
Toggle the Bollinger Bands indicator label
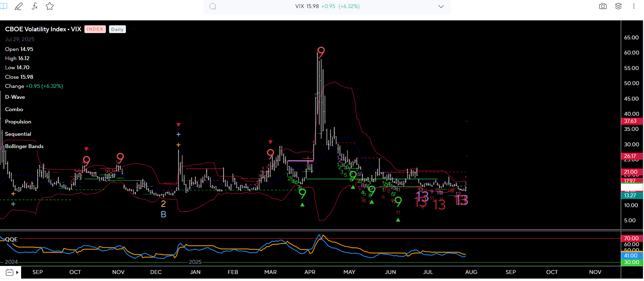(x=24, y=146)
